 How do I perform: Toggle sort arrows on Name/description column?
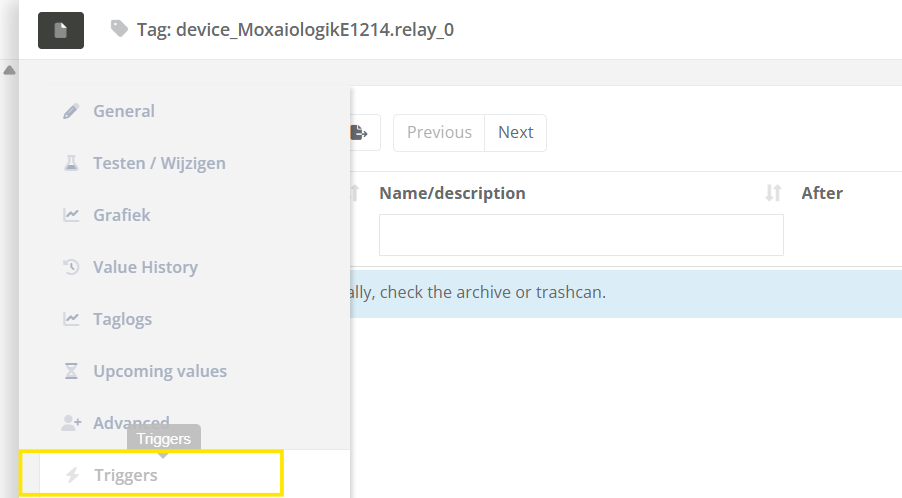(772, 193)
